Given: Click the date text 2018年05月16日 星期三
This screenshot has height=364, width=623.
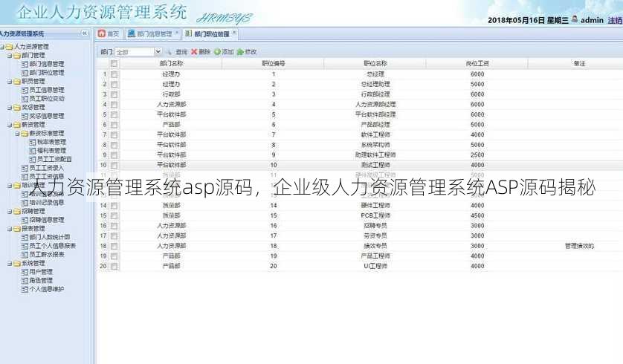Looking at the screenshot, I should [x=528, y=20].
